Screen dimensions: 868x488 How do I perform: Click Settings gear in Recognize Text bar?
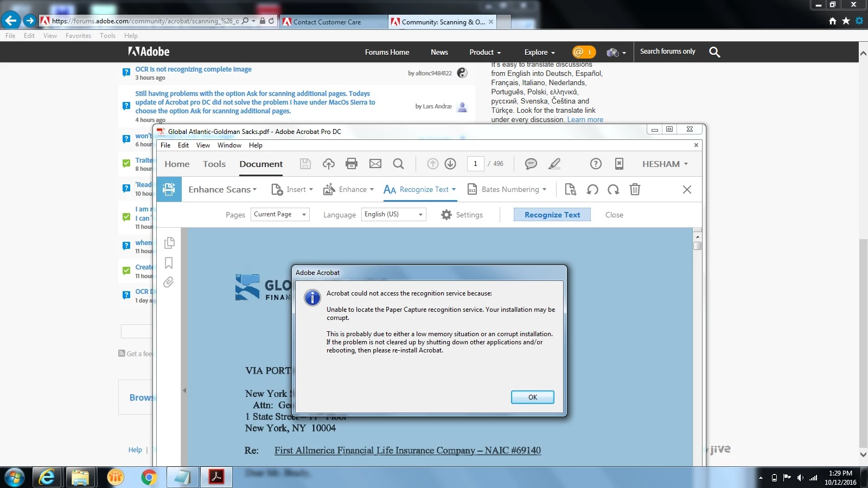coord(462,215)
